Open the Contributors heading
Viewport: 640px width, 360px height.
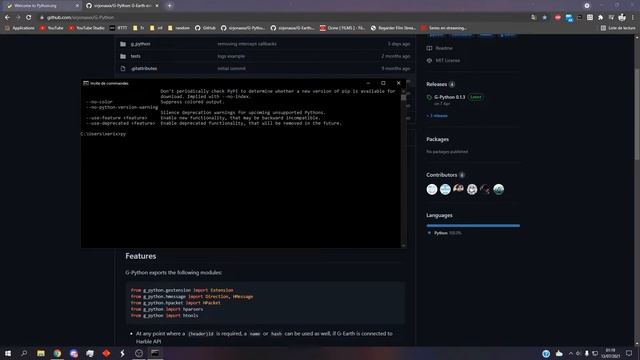pos(442,175)
